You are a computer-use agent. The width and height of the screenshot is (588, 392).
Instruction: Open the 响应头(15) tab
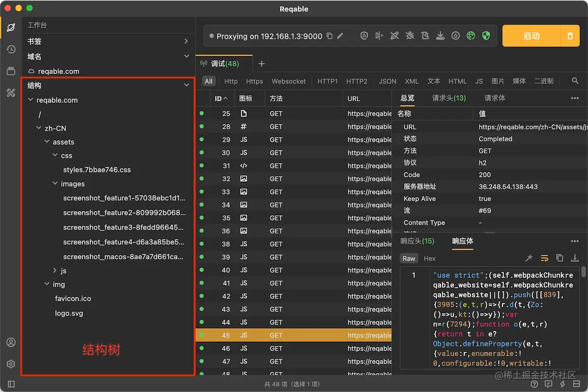(417, 241)
